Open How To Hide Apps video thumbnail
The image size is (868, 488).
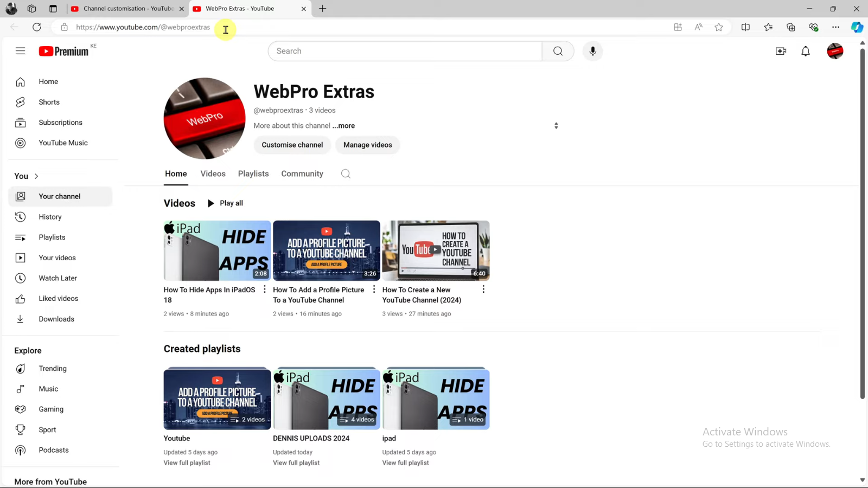tap(217, 251)
